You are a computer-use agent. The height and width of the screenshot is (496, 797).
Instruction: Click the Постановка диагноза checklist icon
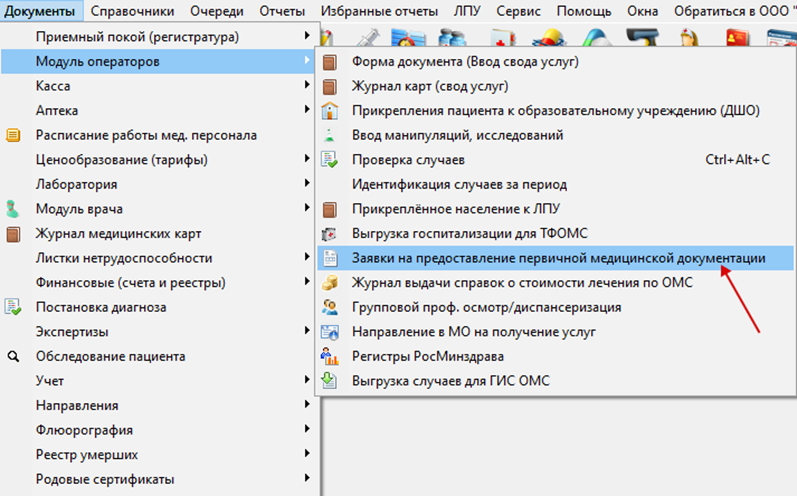(x=13, y=307)
